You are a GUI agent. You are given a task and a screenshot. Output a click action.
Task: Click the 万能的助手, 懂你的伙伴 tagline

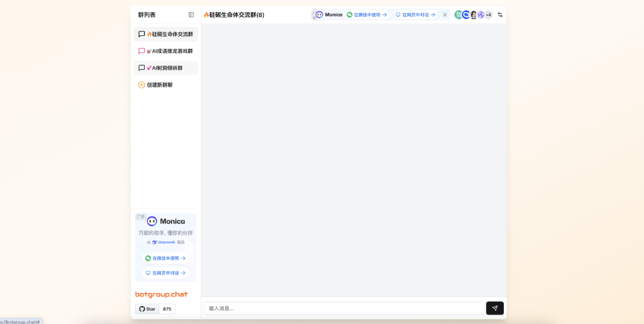[166, 233]
